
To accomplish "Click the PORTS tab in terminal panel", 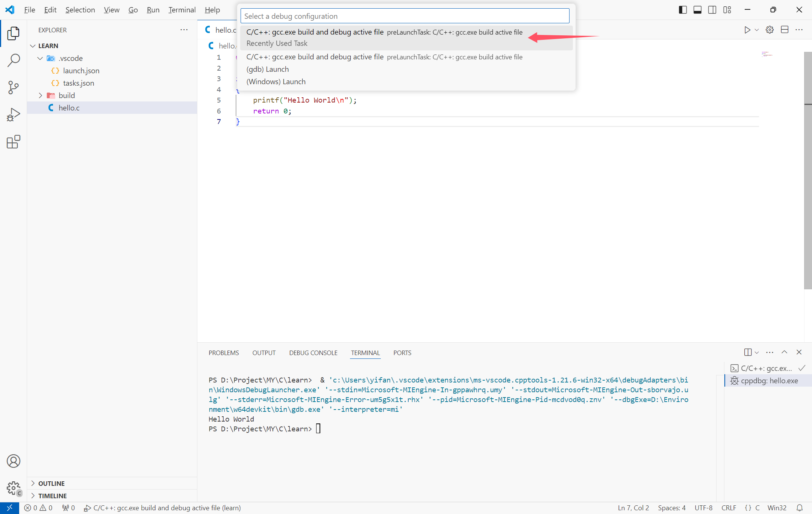I will (402, 352).
